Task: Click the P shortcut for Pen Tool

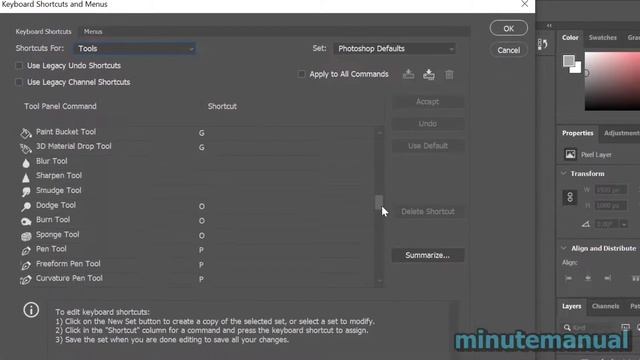Action: 201,250
